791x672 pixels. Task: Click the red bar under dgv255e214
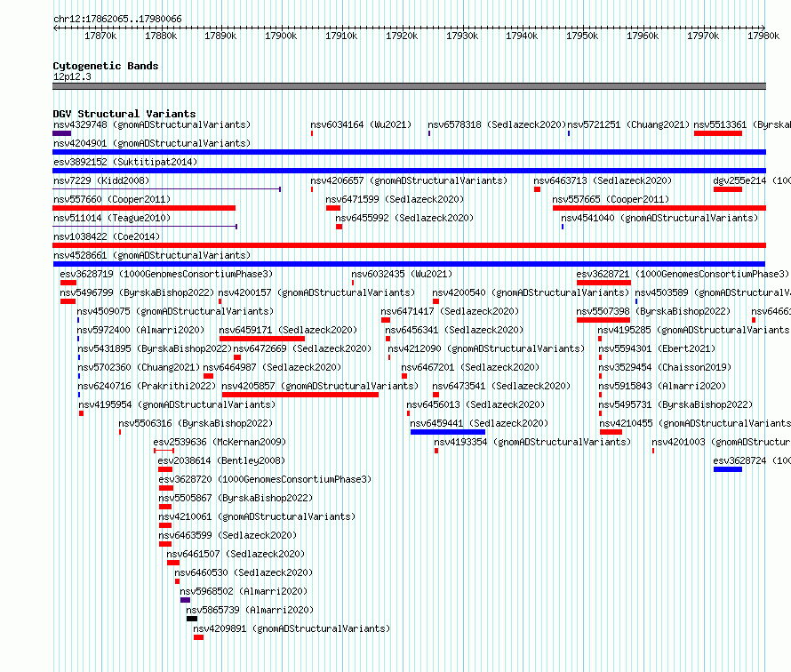(x=727, y=189)
